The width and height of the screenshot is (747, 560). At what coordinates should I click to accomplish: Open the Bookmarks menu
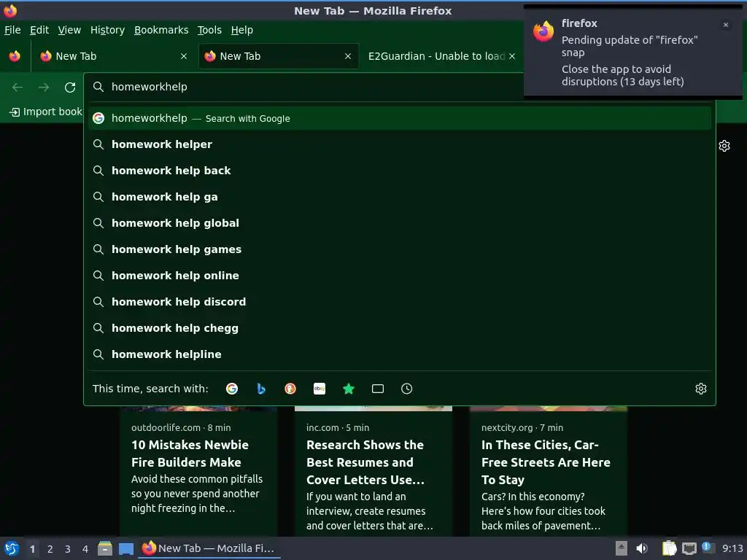coord(161,30)
